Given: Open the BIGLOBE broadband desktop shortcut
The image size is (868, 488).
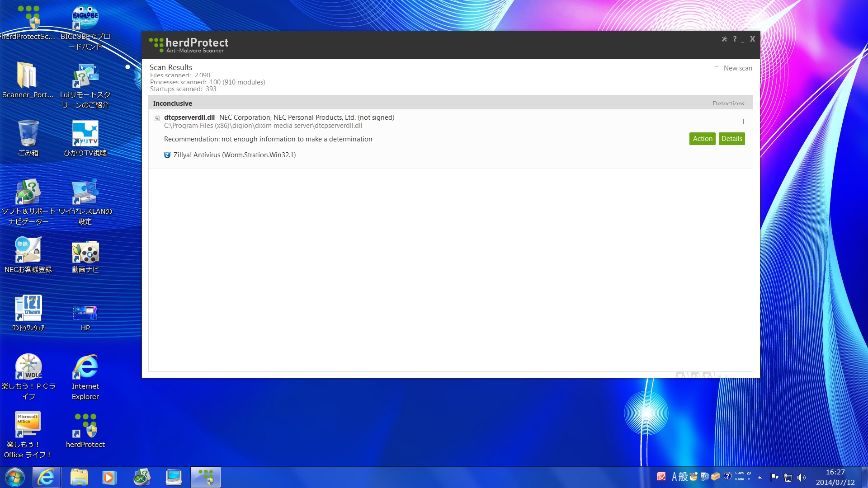Looking at the screenshot, I should (x=85, y=28).
